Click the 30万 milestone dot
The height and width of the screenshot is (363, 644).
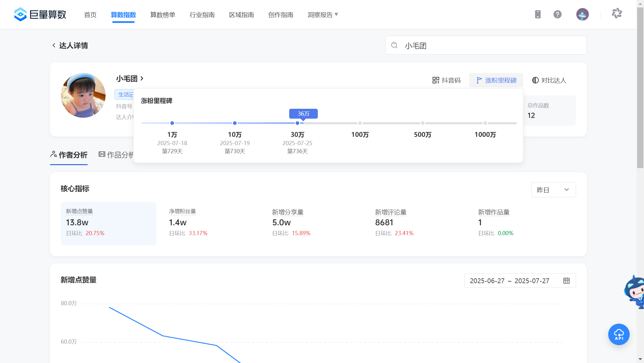click(297, 123)
